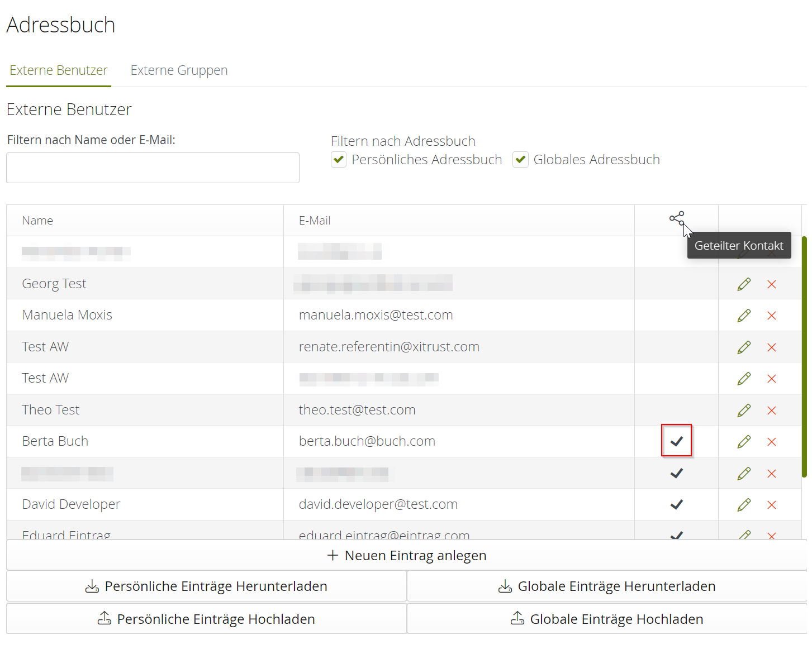Edit Georg Test using the pencil icon
The height and width of the screenshot is (649, 812).
(x=743, y=284)
